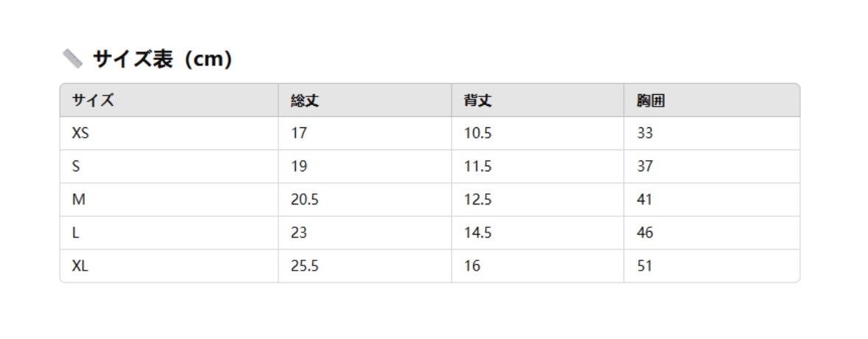The width and height of the screenshot is (868, 339).
Task: Click the 胸囲 value 37 for S
Action: point(645,167)
